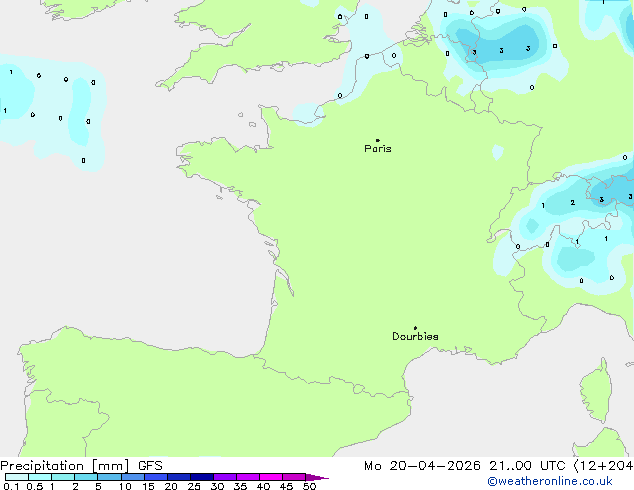Pick the 5–10 mm legend swatch
The image size is (634, 490).
point(109,477)
